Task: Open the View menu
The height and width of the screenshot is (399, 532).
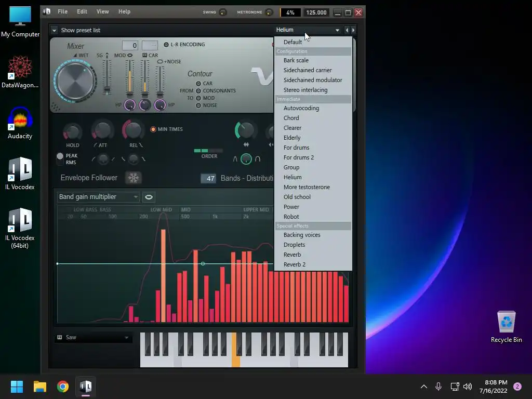Action: pyautogui.click(x=102, y=11)
